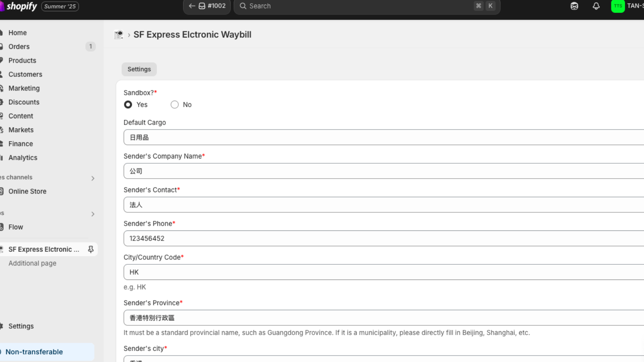Open the #1002 order inbox icon

(202, 6)
